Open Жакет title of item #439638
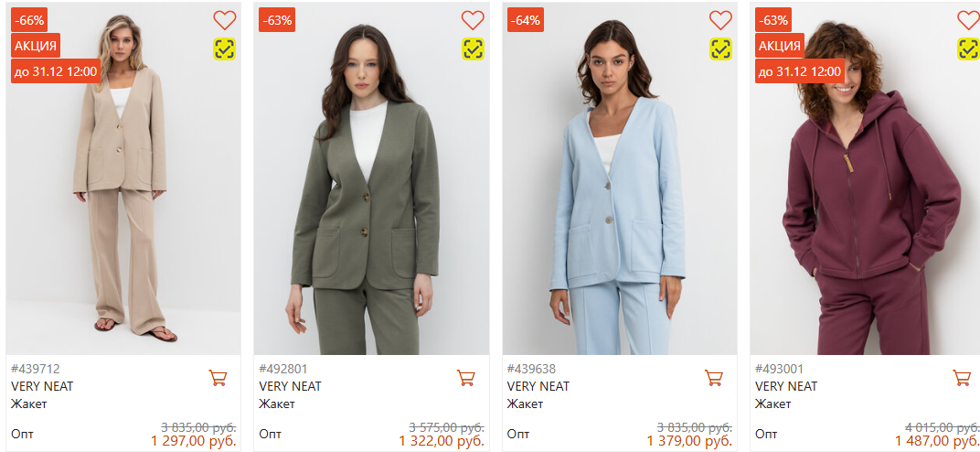 (x=525, y=404)
